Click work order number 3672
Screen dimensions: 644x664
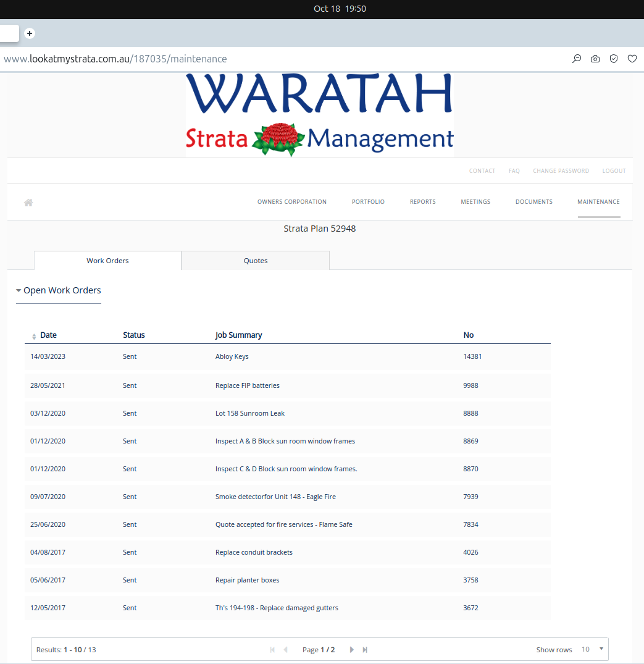(471, 608)
